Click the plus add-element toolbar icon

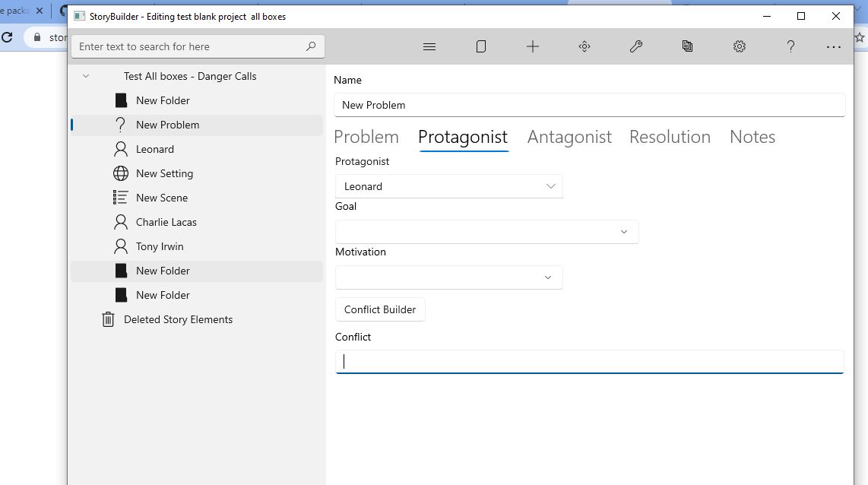coord(533,46)
